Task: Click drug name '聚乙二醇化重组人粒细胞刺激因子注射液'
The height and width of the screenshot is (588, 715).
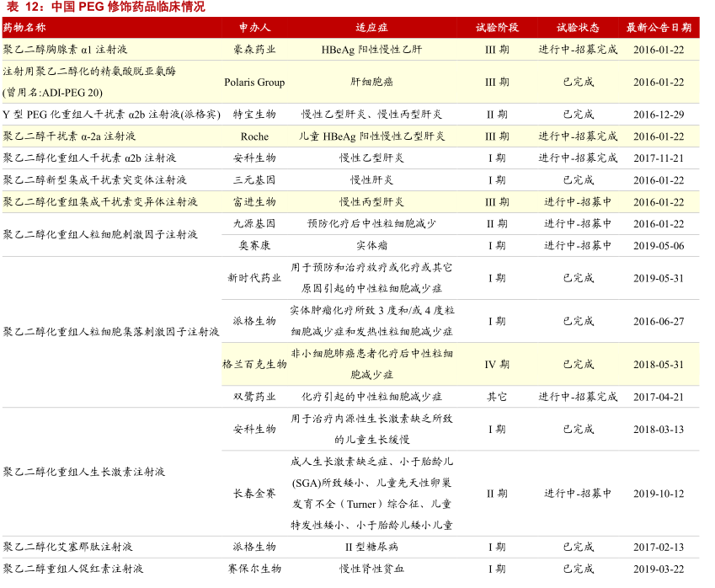Action: (x=100, y=234)
